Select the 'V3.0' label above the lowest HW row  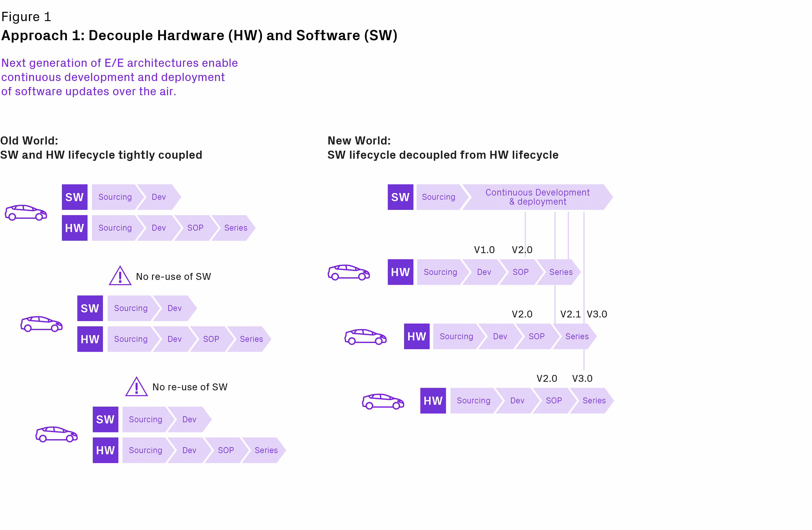(x=582, y=379)
